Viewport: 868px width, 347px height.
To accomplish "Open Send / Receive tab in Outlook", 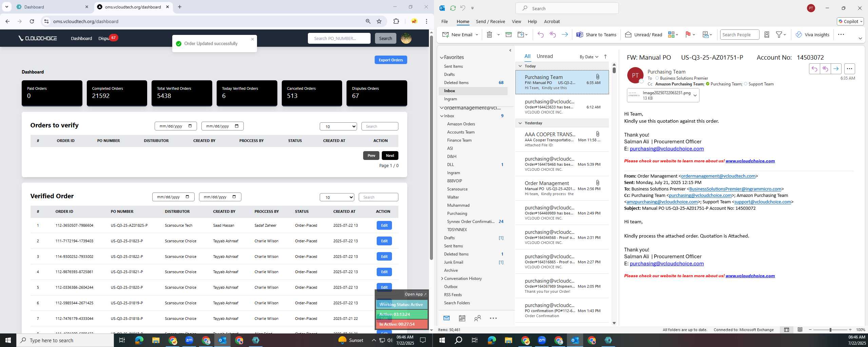I will tap(490, 21).
